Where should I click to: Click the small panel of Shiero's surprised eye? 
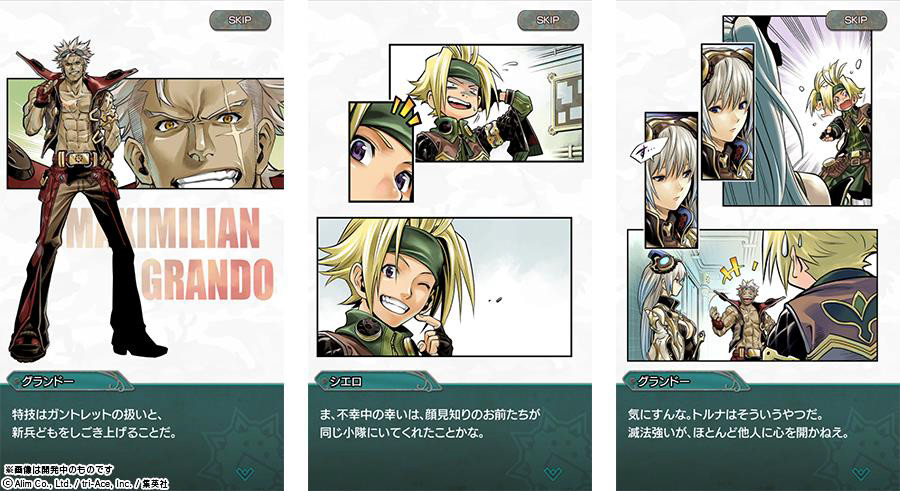[x=381, y=152]
